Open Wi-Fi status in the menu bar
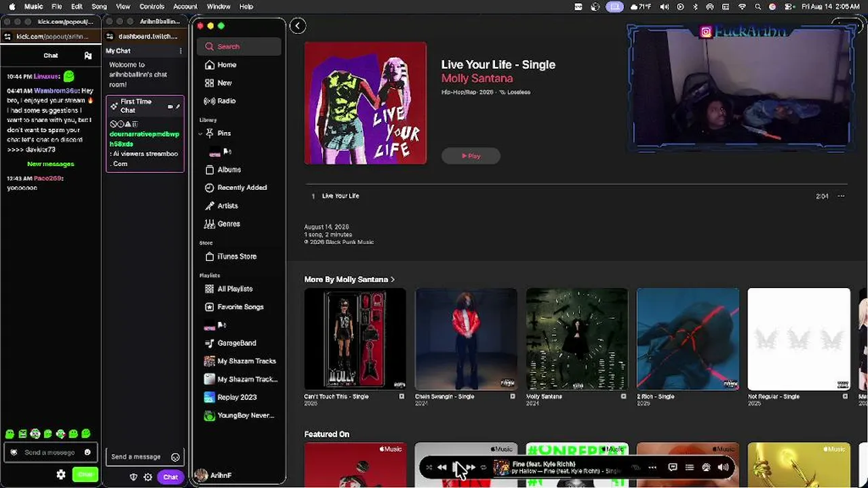Viewport: 868px width, 488px height. pos(742,7)
